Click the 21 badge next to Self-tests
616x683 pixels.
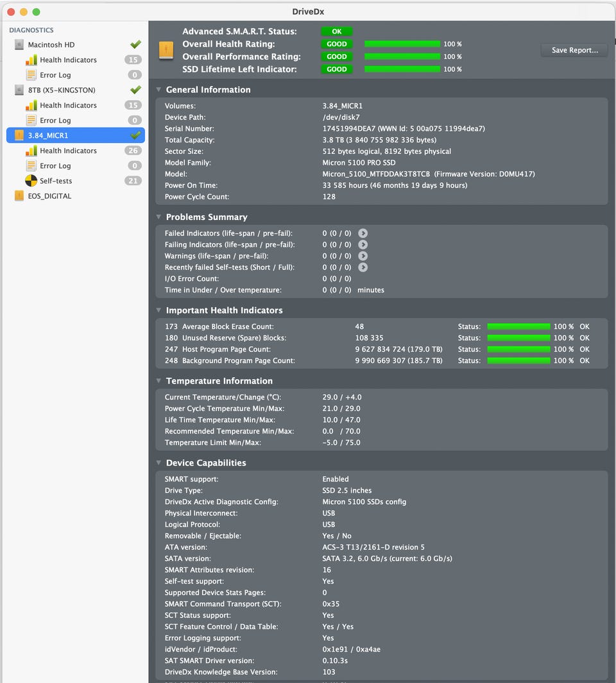(x=133, y=180)
